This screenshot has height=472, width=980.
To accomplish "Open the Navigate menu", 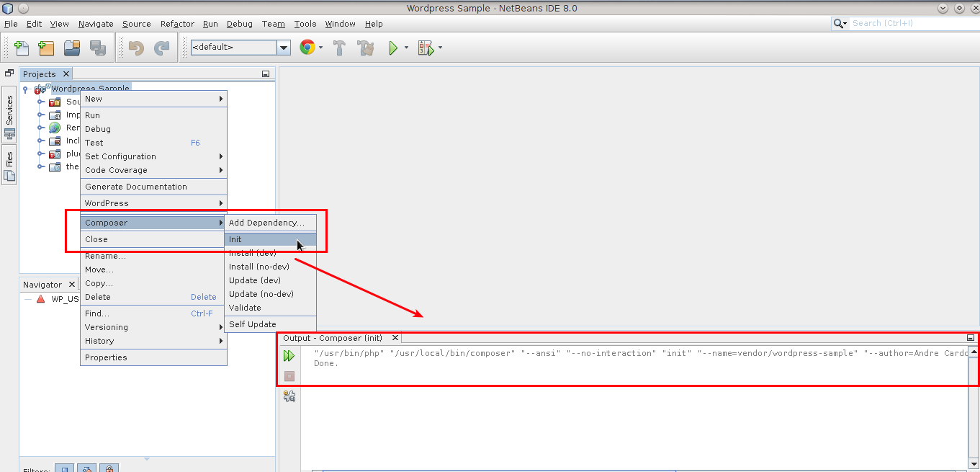I will (96, 24).
